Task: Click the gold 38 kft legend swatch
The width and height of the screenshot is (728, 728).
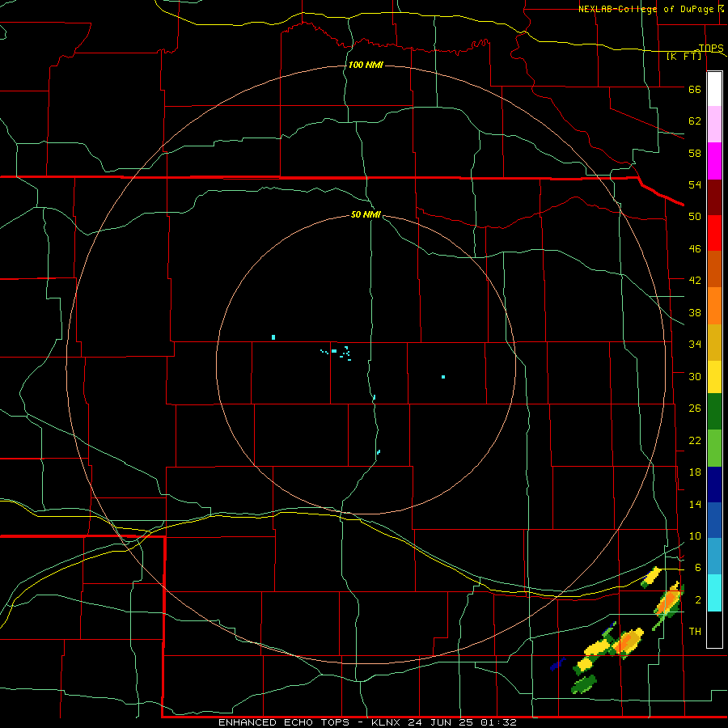Action: (714, 342)
